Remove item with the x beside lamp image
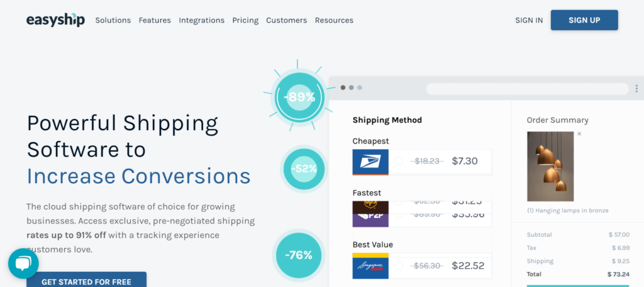The image size is (644, 287). pos(579,134)
